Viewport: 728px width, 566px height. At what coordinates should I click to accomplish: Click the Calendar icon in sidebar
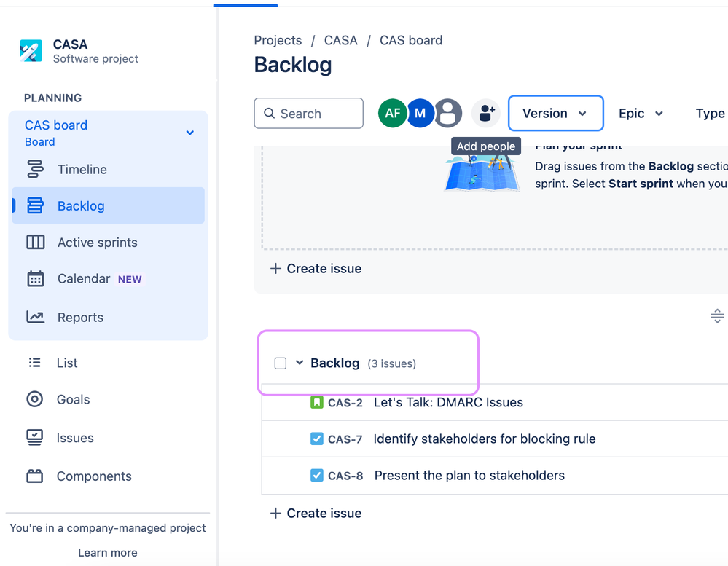[x=35, y=279]
